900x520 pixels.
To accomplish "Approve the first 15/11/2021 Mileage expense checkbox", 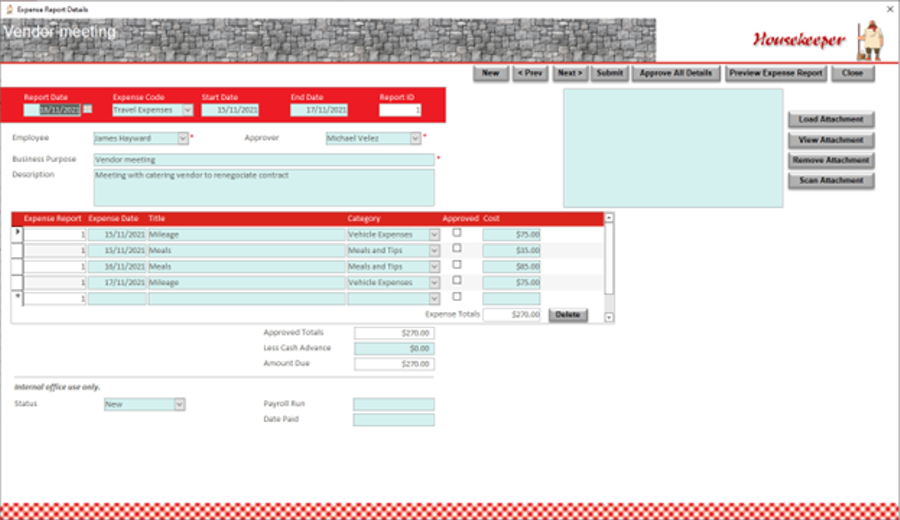I will pos(457,232).
